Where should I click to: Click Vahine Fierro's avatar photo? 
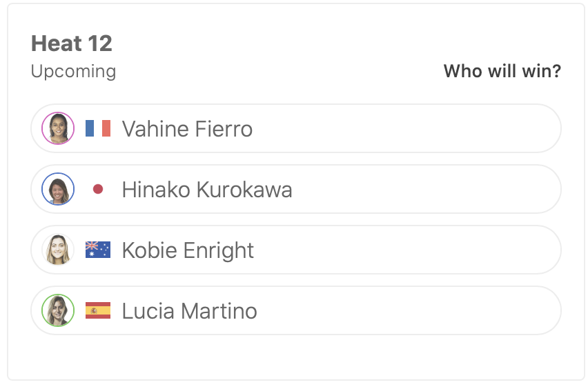pos(58,128)
